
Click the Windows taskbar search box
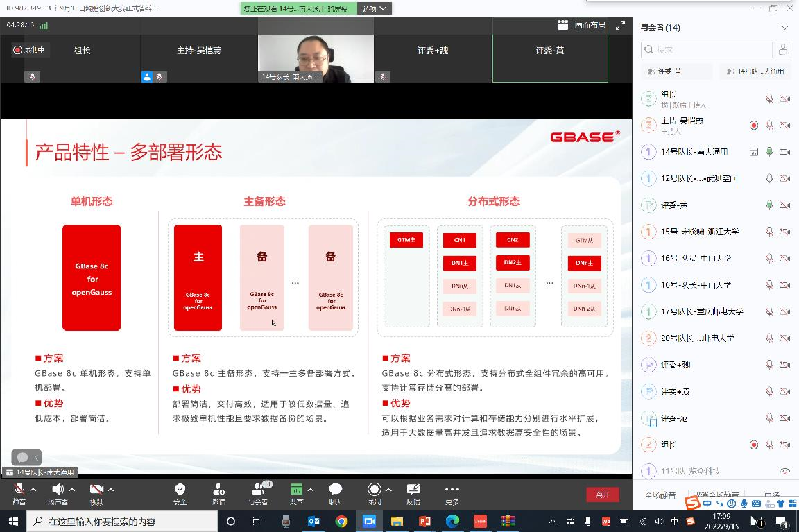click(122, 522)
